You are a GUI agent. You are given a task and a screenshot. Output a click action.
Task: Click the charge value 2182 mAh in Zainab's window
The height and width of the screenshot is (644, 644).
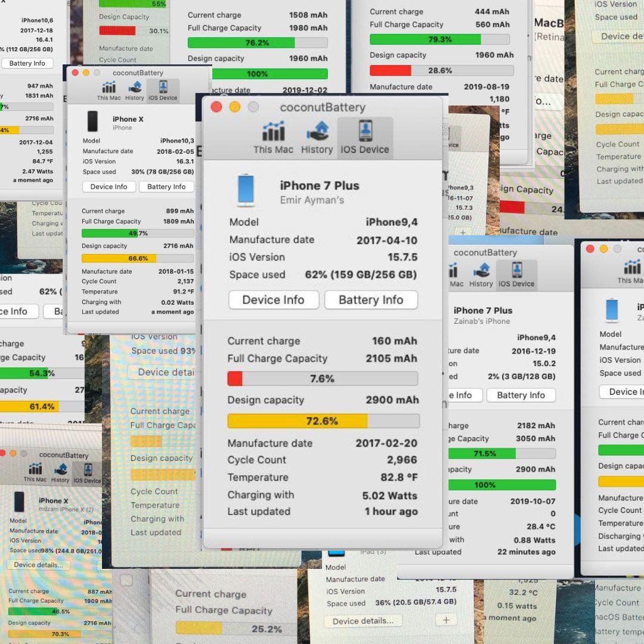tap(536, 426)
